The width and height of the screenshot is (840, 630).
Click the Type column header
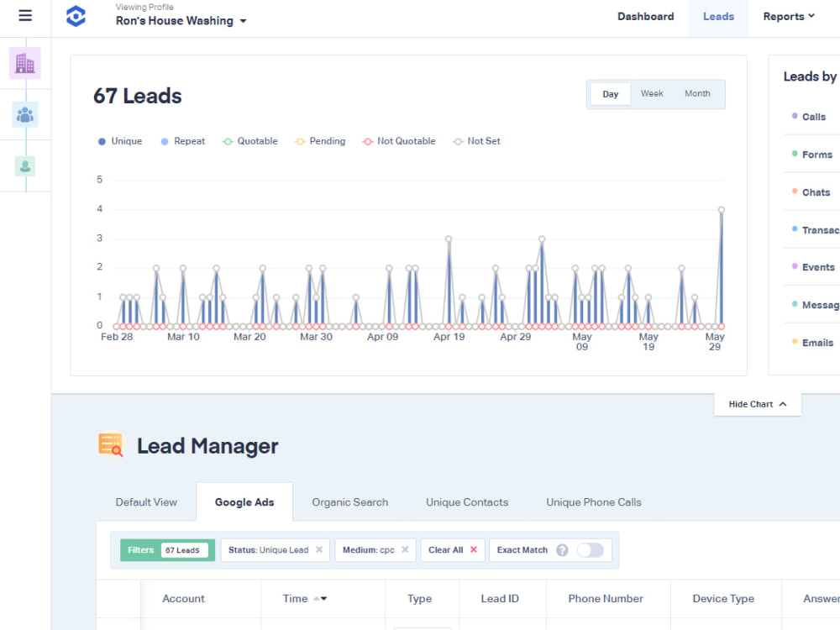419,599
